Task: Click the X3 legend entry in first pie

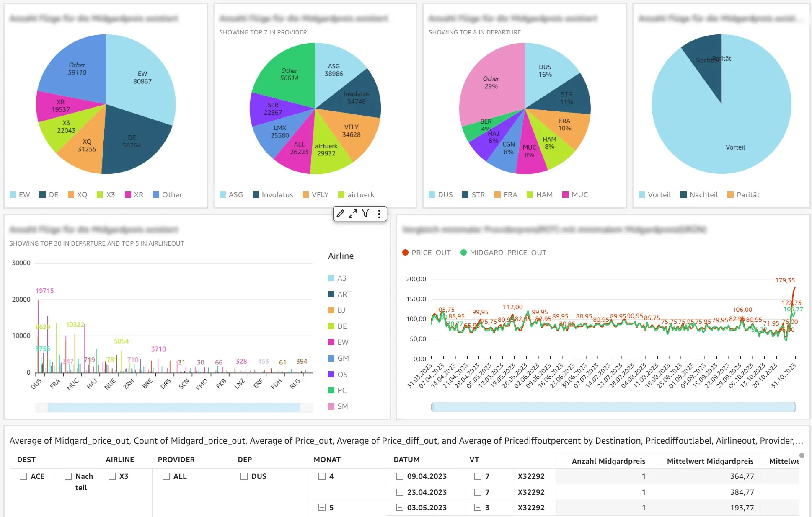Action: coord(106,195)
